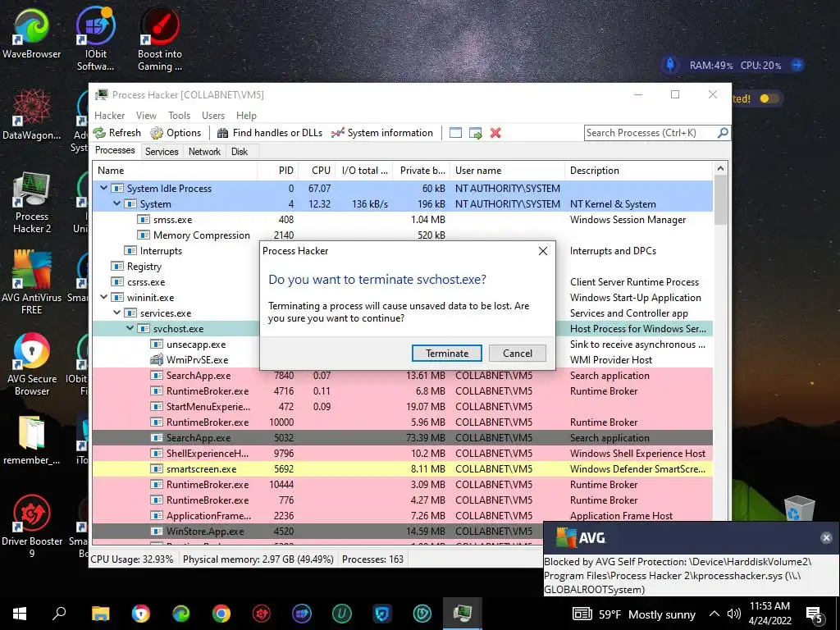Open the Windows Start menu
This screenshot has width=840, height=630.
20,614
